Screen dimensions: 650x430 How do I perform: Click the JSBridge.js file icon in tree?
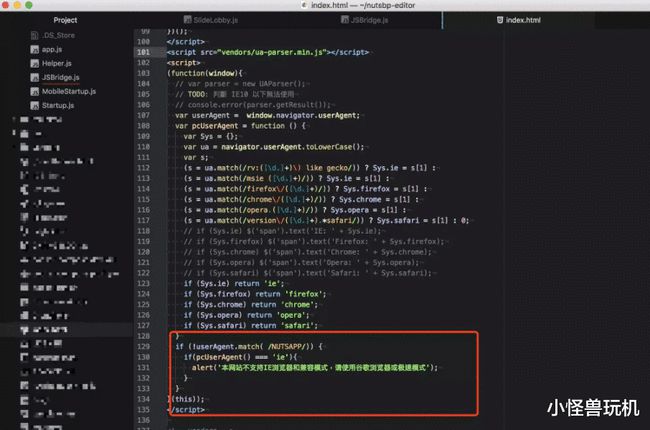pyautogui.click(x=35, y=78)
